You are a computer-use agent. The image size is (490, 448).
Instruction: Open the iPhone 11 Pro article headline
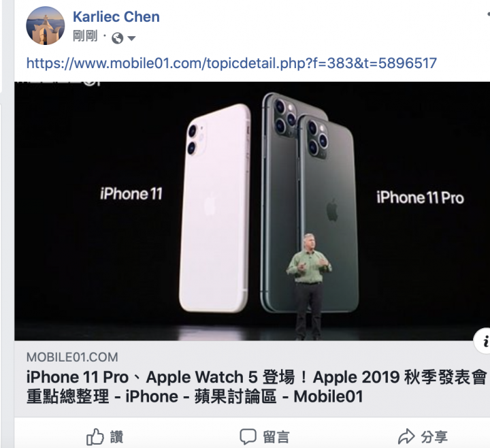point(257,387)
